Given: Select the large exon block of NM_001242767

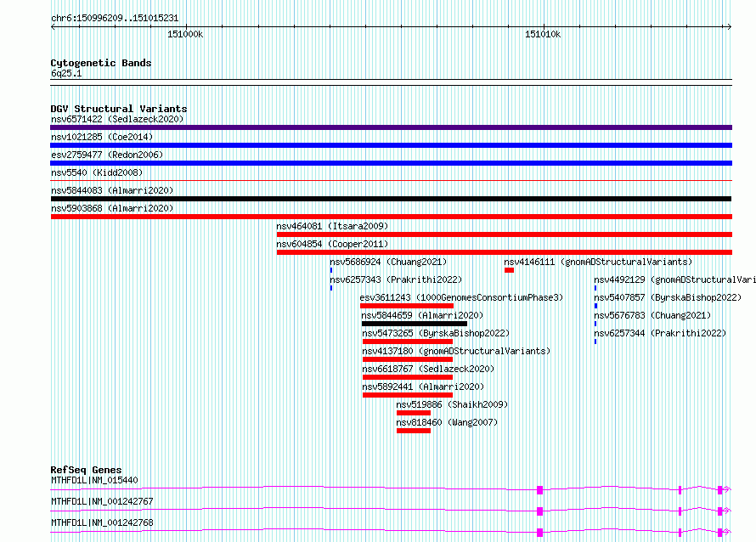Looking at the screenshot, I should (x=540, y=511).
